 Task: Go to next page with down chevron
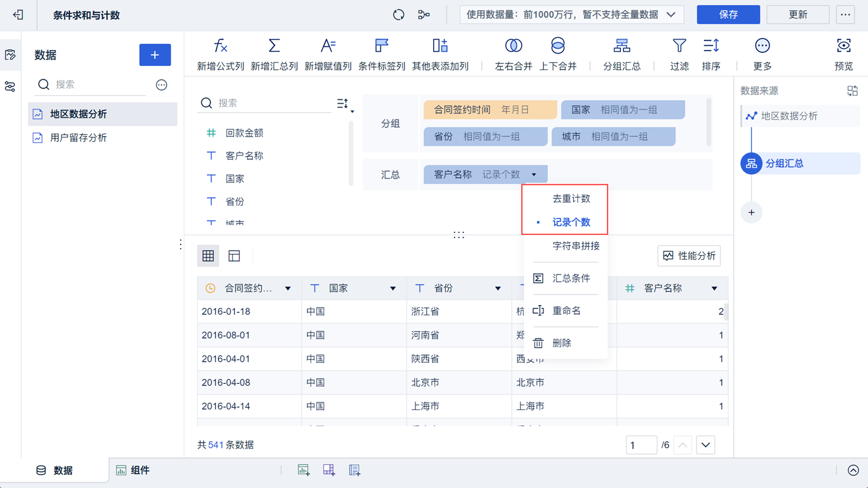coord(706,445)
